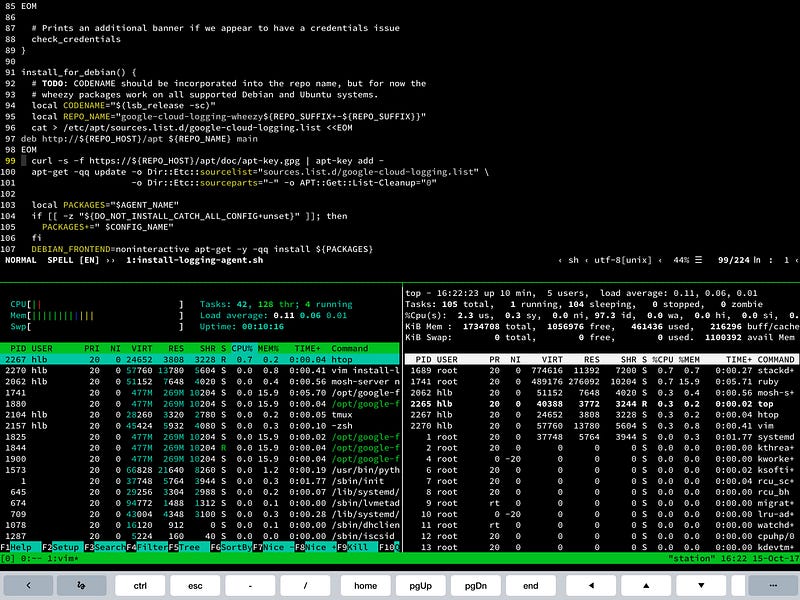Click the 'station' hostname in tmux status bar
Viewport: 800px width, 600px height.
(691, 559)
